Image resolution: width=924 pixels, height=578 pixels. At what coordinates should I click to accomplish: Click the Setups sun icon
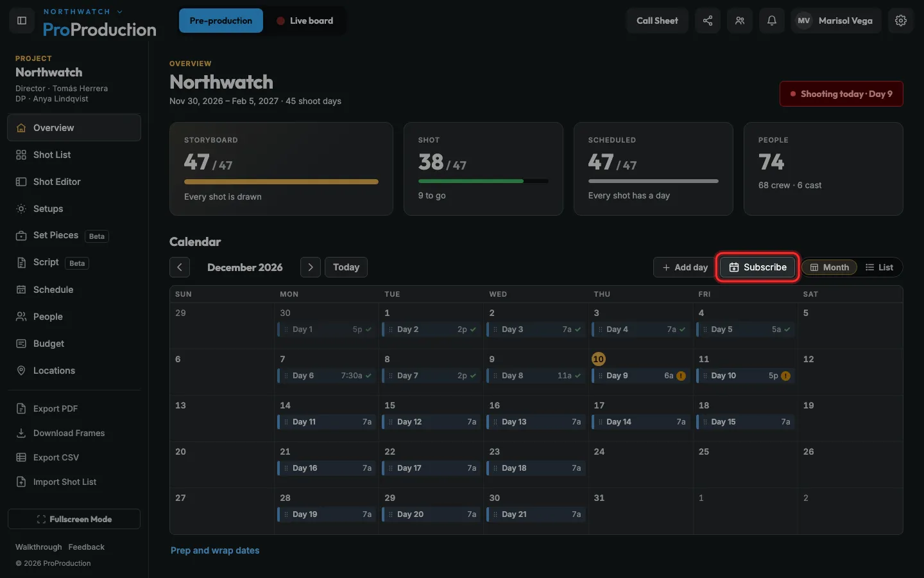point(21,209)
